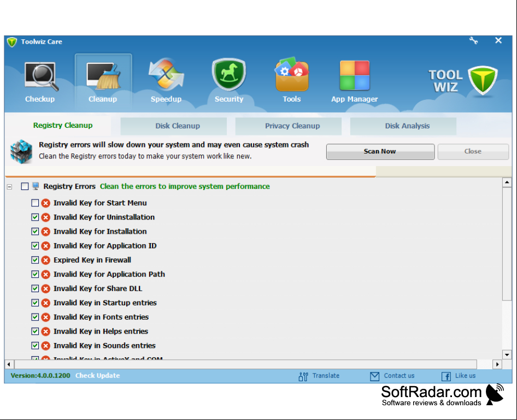Uncheck Invalid Key in Startup entries
517x420 pixels.
35,303
